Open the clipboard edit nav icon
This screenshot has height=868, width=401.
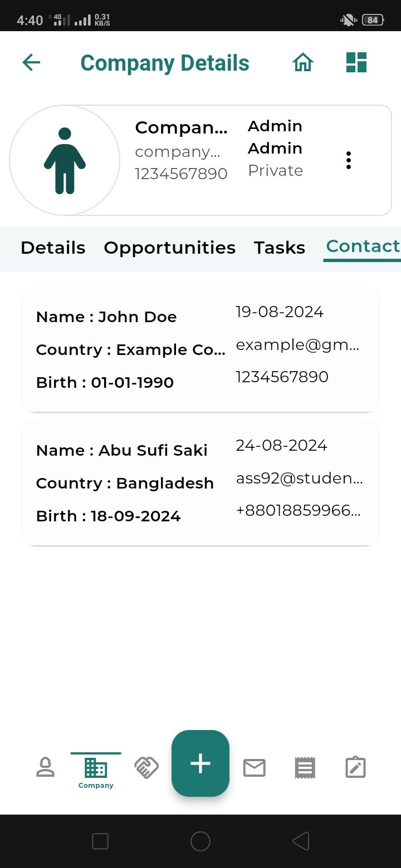(355, 767)
